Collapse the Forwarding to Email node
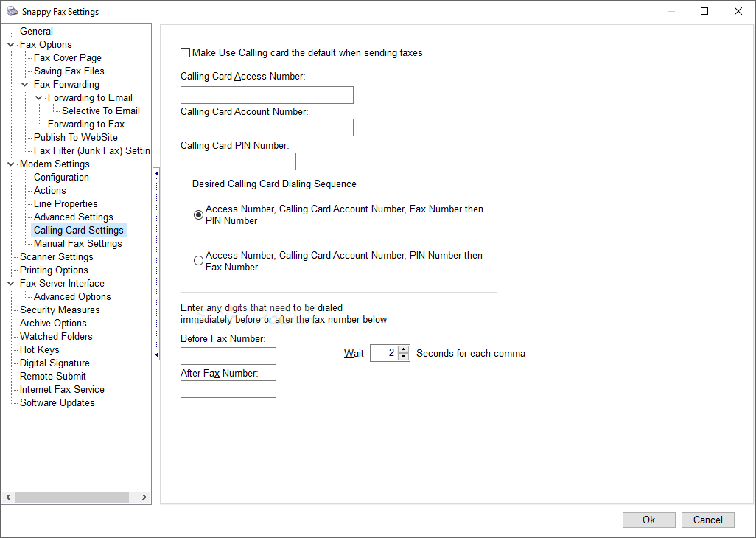The height and width of the screenshot is (538, 756). [x=38, y=98]
